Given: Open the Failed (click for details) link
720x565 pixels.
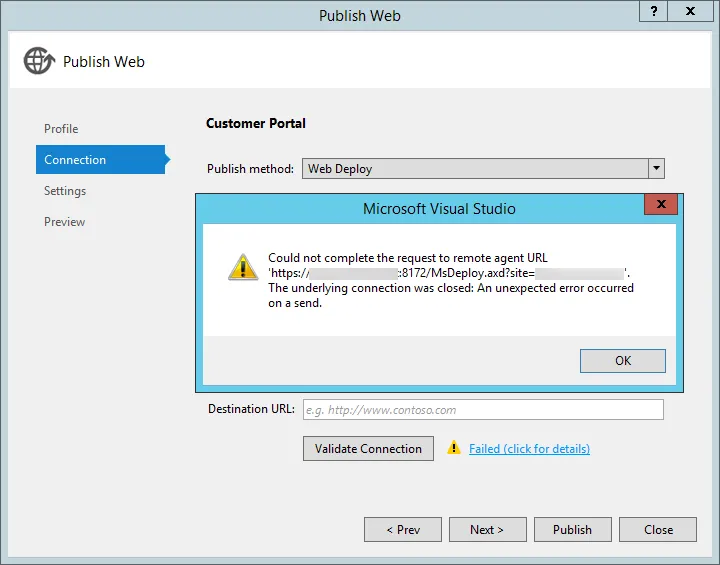Looking at the screenshot, I should 529,449.
